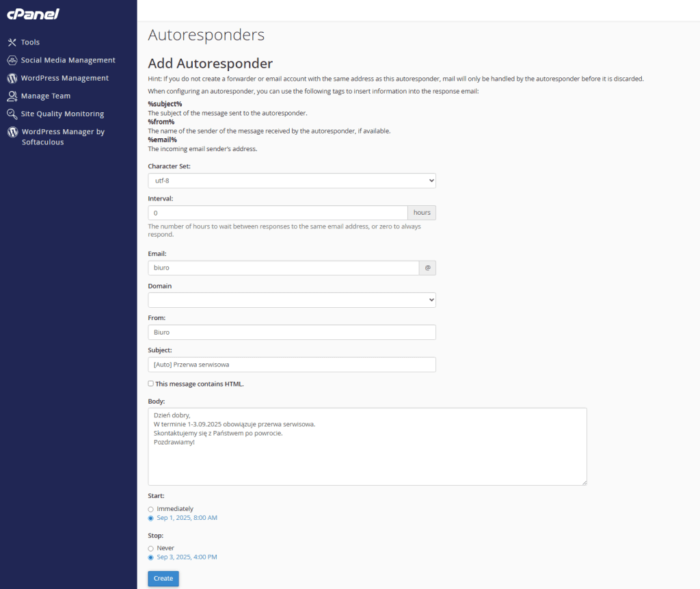
Task: Click the WordPress Manager by Softaculous icon
Action: pyautogui.click(x=12, y=132)
